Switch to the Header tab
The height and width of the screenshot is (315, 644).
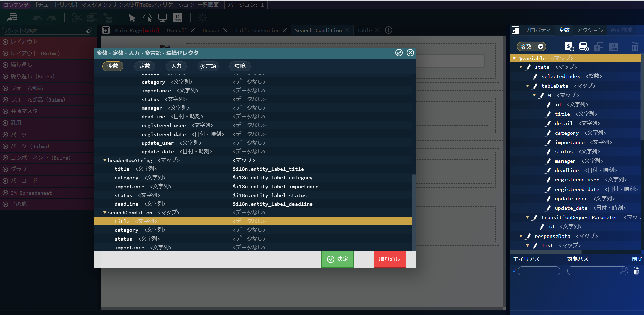(x=211, y=30)
